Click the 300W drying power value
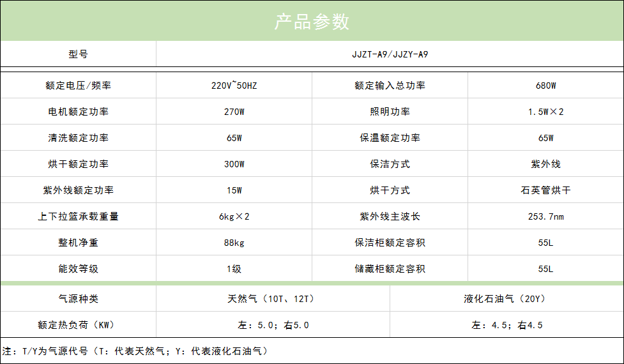This screenshot has height=364, width=624. [x=234, y=164]
